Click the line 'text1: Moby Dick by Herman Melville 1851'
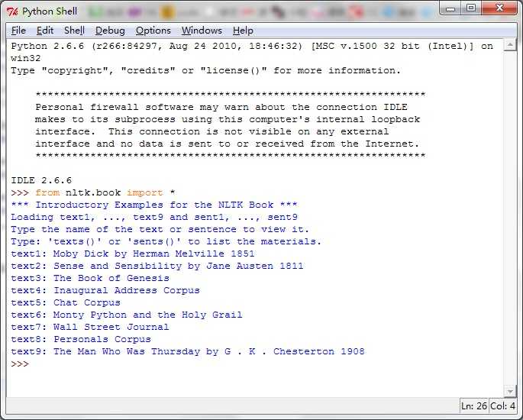The height and width of the screenshot is (420, 523). 133,254
